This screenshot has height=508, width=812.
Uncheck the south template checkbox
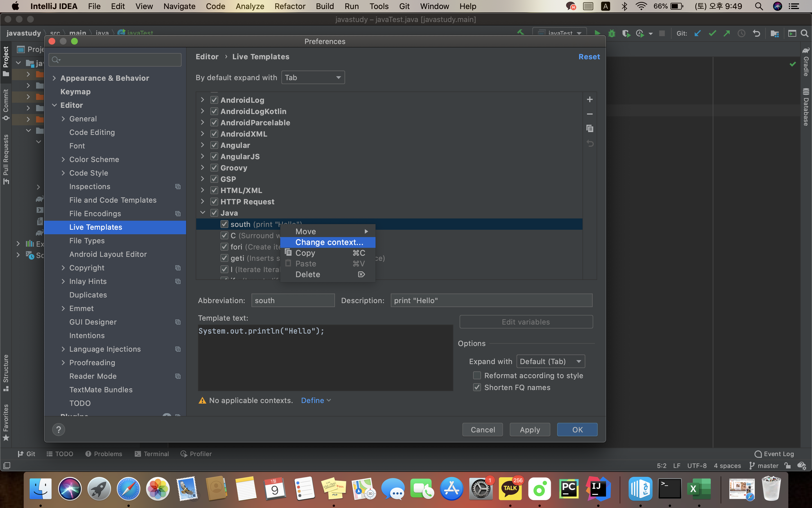coord(224,224)
